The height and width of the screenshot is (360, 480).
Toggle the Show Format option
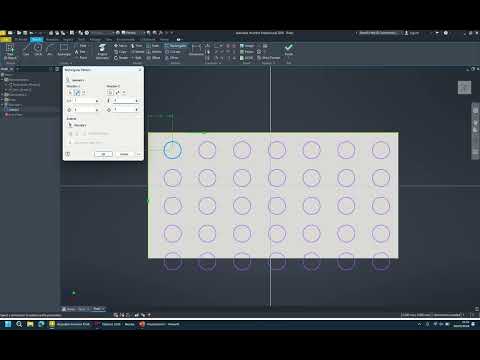[269, 58]
